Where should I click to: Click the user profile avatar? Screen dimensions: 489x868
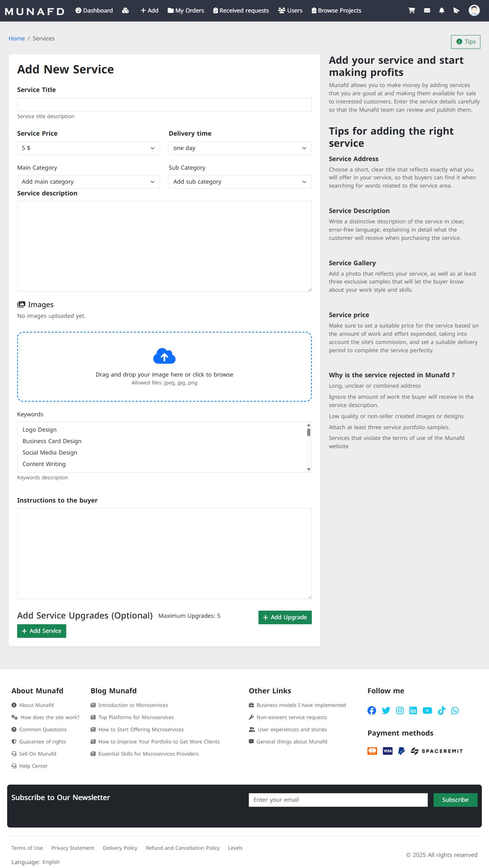(474, 10)
